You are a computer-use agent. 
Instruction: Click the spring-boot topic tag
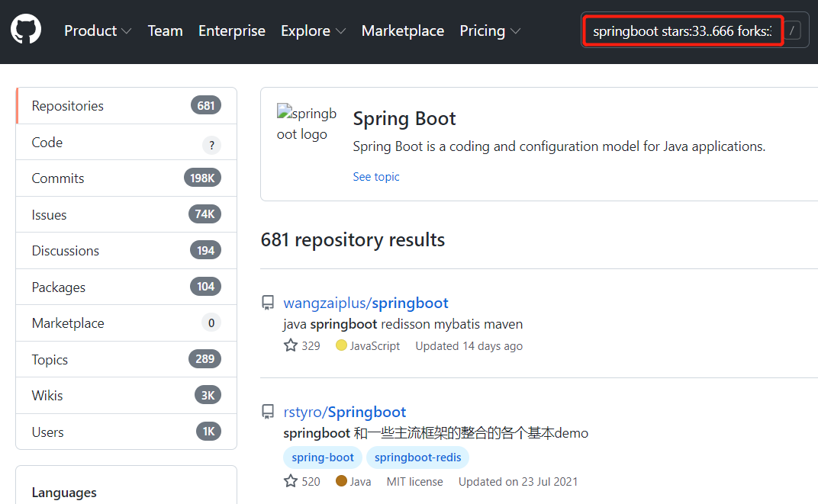[323, 457]
